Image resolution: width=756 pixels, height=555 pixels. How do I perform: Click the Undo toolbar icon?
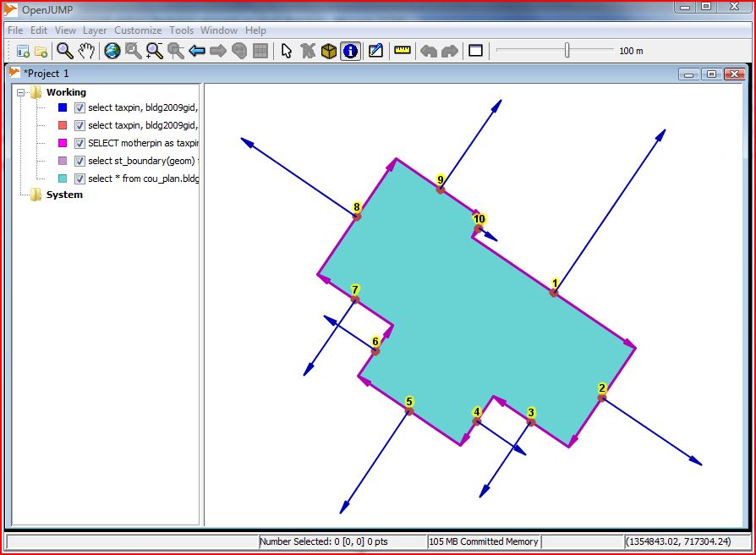(428, 51)
